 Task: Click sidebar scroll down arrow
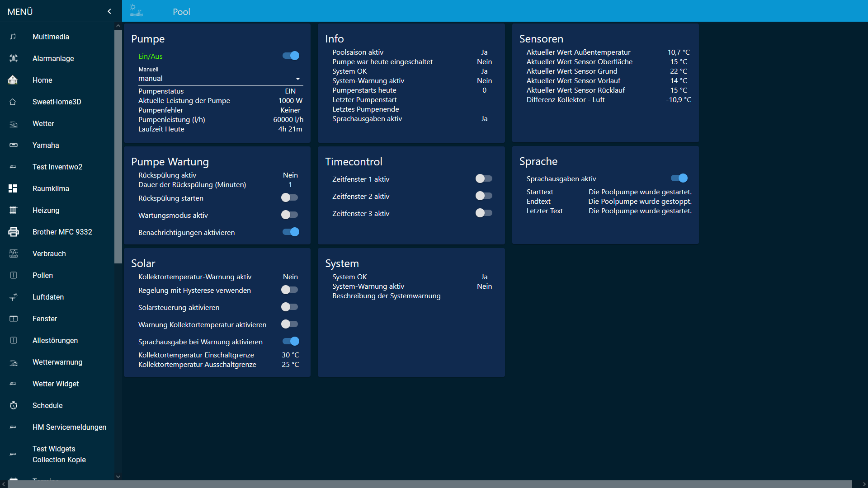point(118,476)
